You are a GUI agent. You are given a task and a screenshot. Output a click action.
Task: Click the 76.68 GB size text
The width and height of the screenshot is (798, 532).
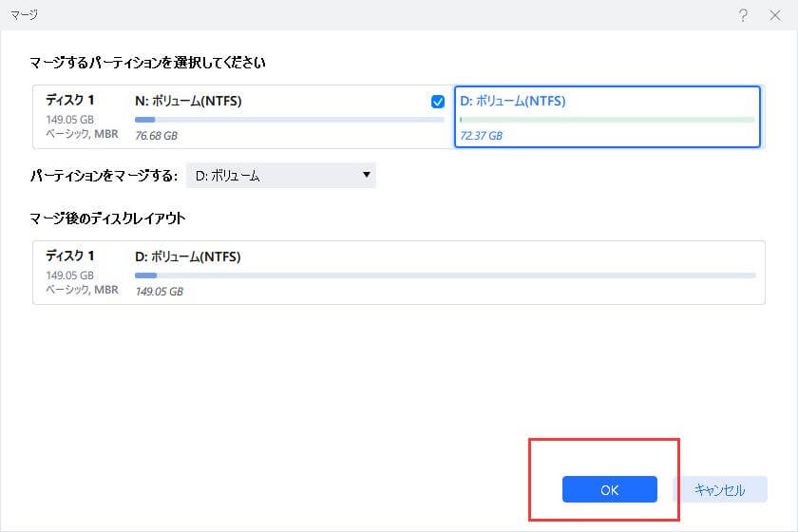tap(156, 136)
